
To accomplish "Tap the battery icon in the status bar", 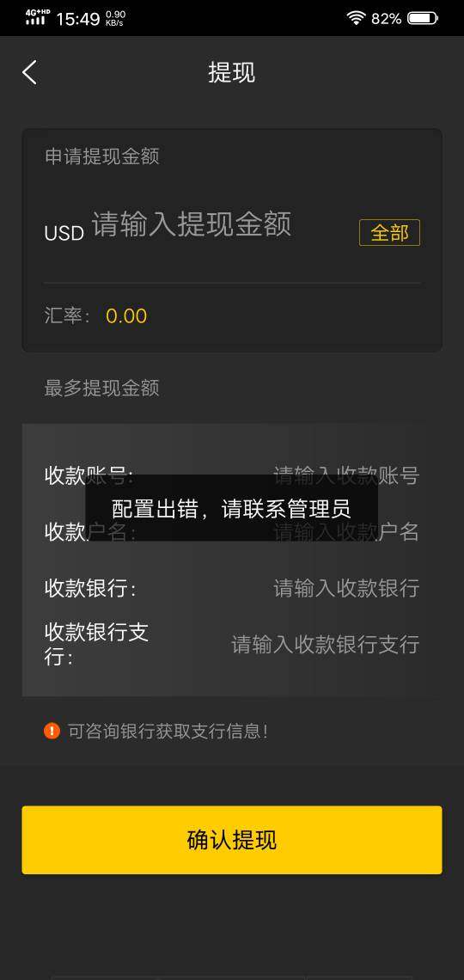I will [423, 18].
